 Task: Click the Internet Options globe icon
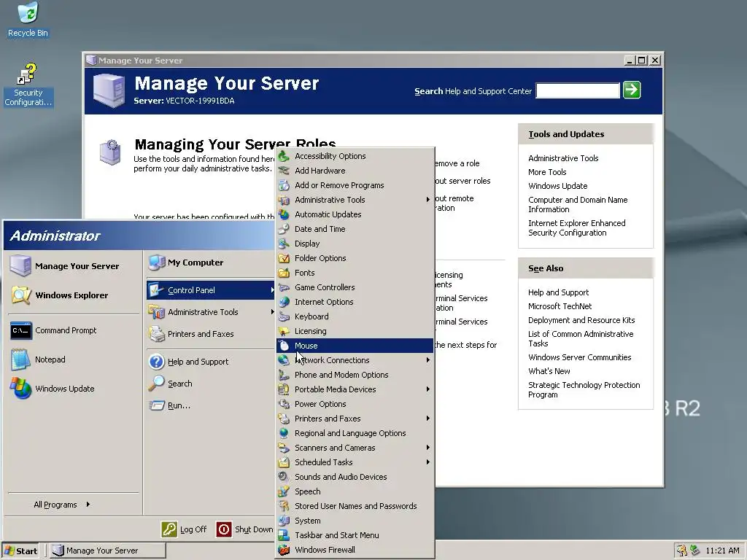click(284, 302)
